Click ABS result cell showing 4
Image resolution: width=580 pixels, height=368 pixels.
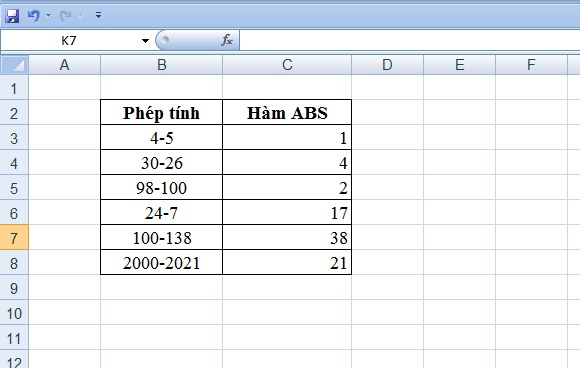pos(287,163)
